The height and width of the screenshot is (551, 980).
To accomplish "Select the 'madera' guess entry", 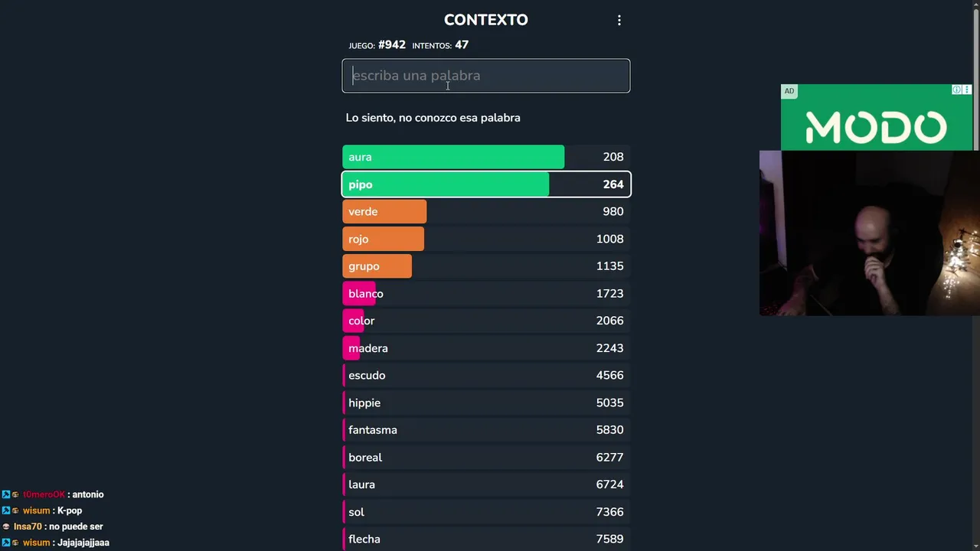I will [x=485, y=348].
